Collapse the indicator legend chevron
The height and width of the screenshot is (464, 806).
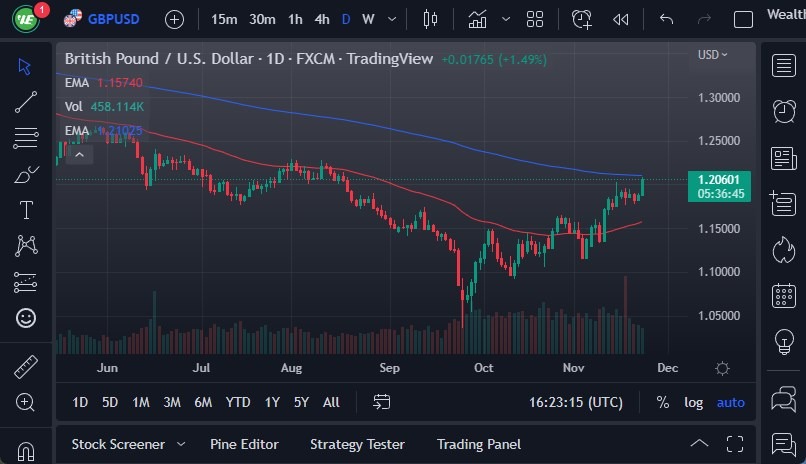[x=79, y=154]
